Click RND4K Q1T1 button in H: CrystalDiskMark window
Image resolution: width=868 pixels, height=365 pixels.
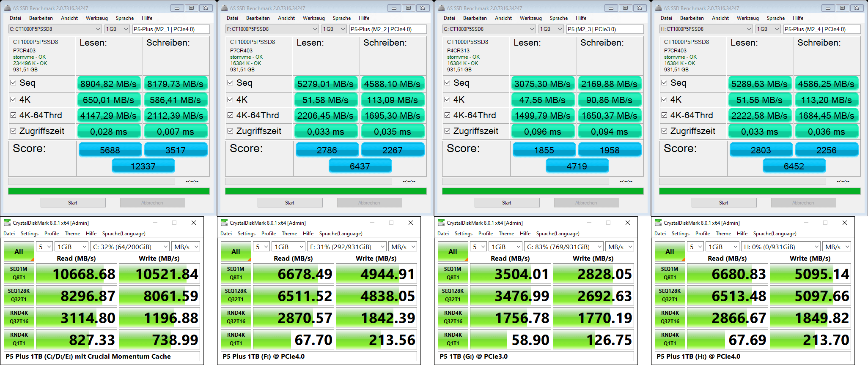coord(670,339)
